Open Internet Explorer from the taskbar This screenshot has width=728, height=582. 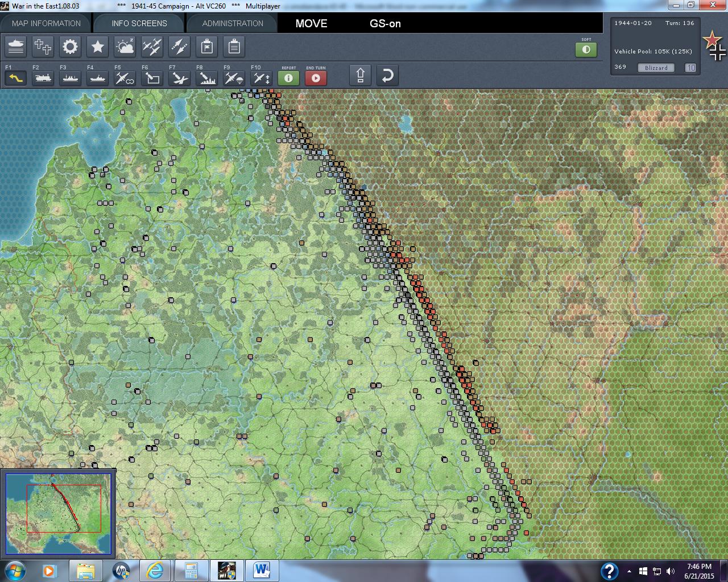[155, 571]
